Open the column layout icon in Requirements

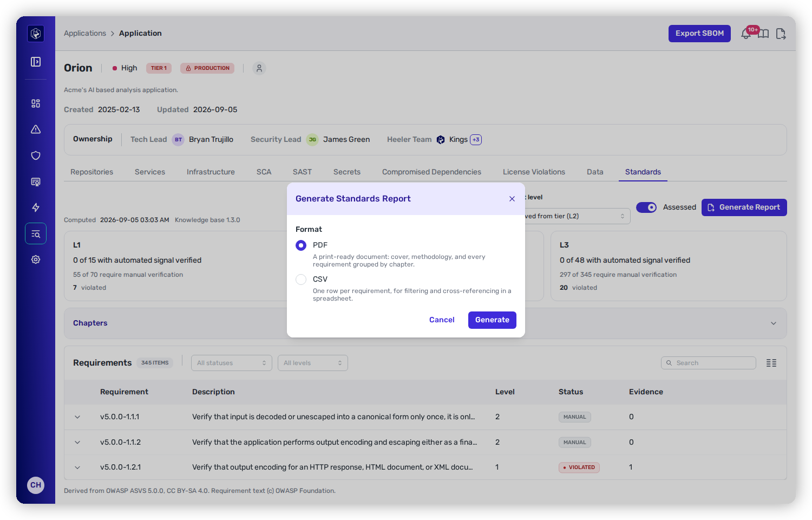pos(771,363)
